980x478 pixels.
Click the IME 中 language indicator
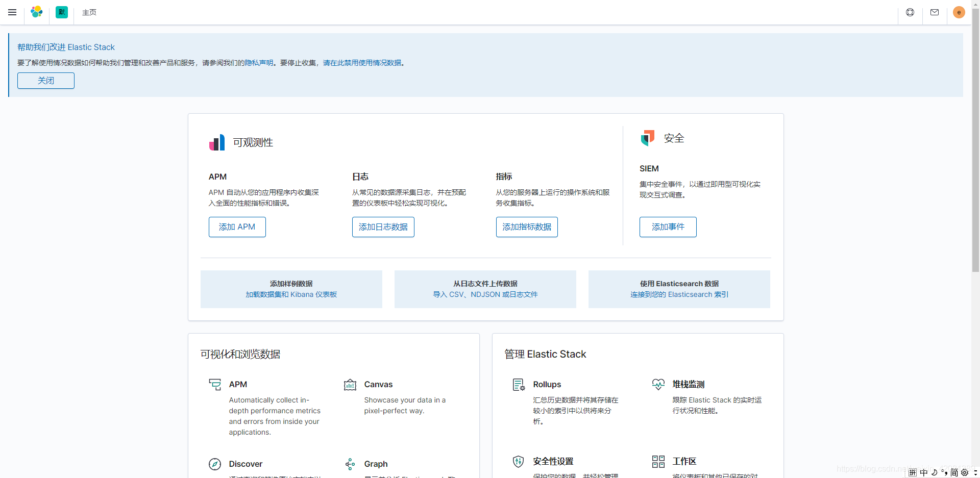(924, 473)
